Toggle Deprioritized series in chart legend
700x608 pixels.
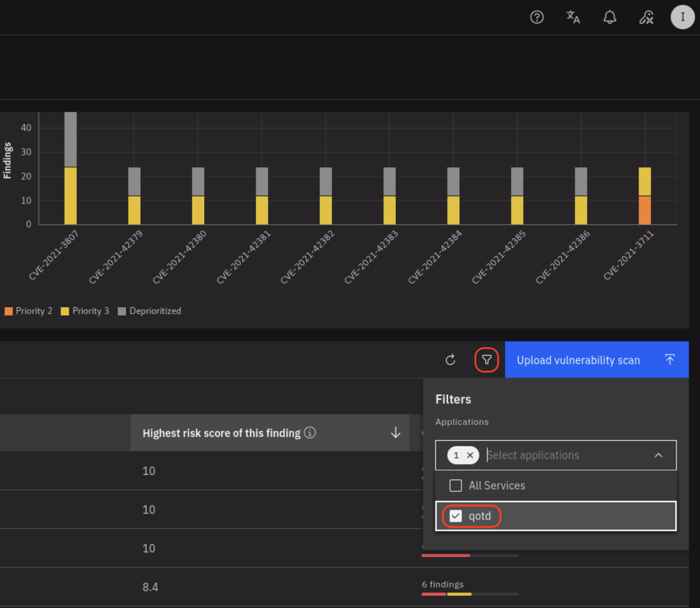click(149, 311)
